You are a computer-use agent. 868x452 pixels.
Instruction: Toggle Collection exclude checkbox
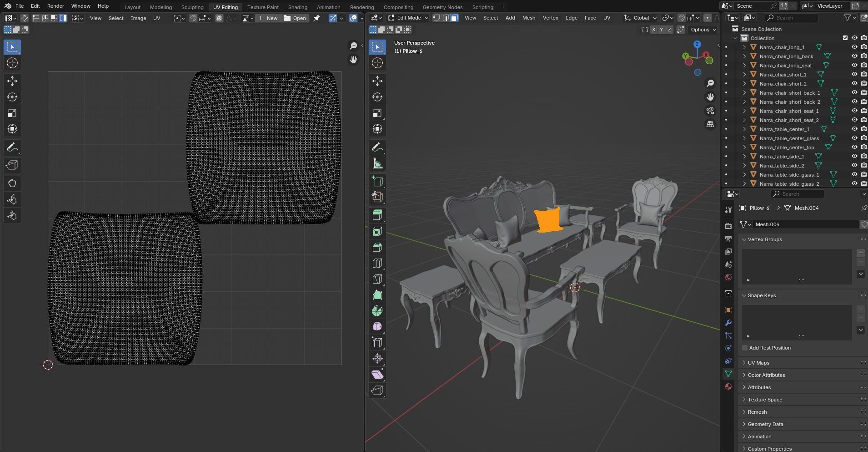click(845, 38)
